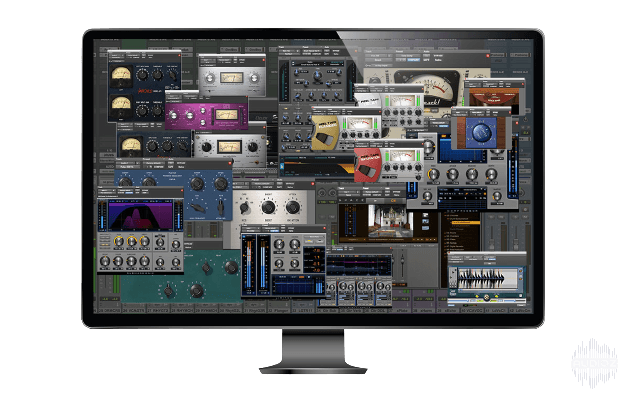Image resolution: width=627 pixels, height=398 pixels.
Task: Click the Bypass button in the blue EQ plugin header
Action: 181,163
